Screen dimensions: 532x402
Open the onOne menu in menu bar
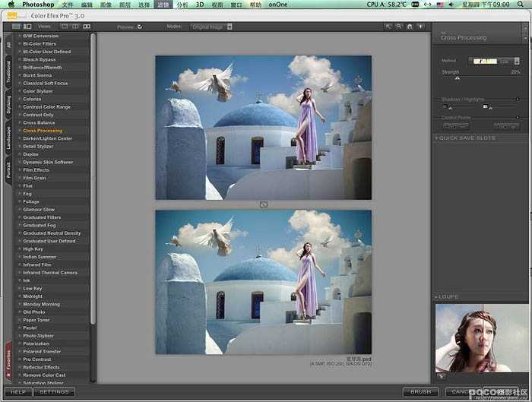[277, 5]
